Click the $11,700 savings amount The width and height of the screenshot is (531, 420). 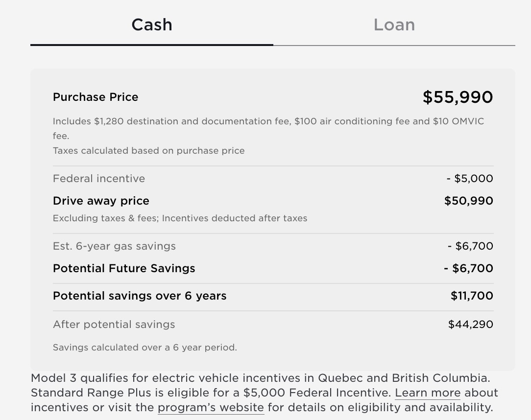point(472,296)
